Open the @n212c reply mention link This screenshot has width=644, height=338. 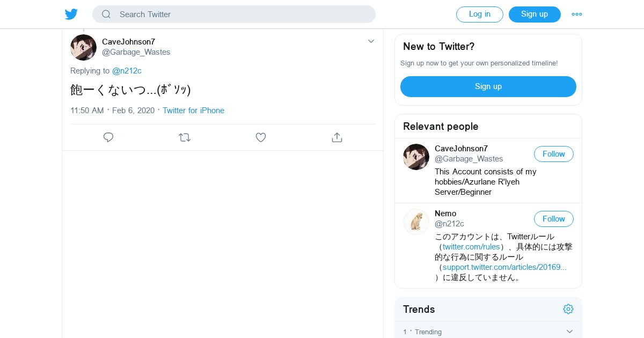click(x=127, y=71)
